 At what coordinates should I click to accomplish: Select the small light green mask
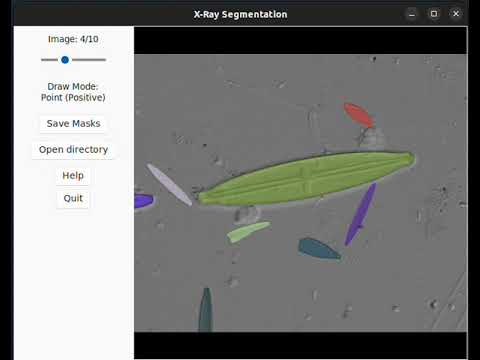click(248, 231)
